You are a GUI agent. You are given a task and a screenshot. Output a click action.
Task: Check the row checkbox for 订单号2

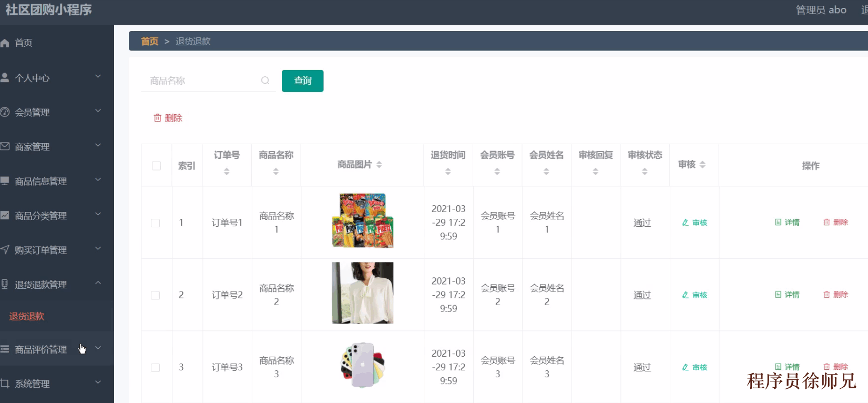[x=155, y=295]
